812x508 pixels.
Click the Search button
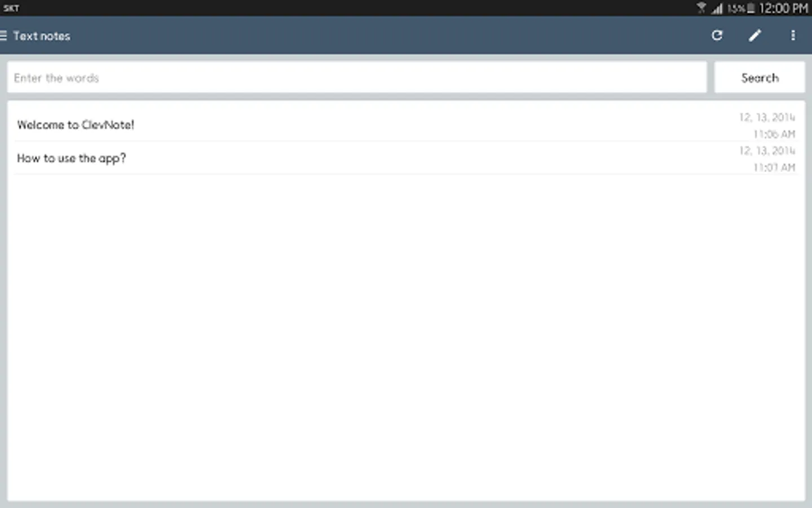coord(760,77)
